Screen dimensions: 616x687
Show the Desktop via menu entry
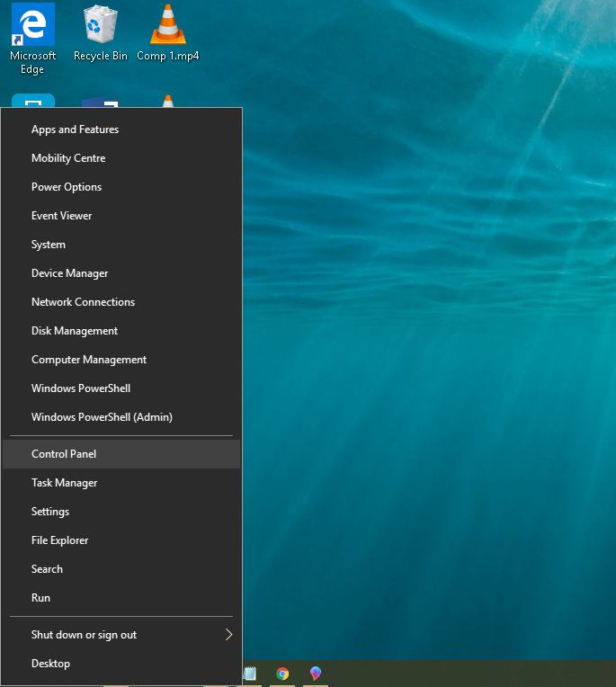[121, 664]
